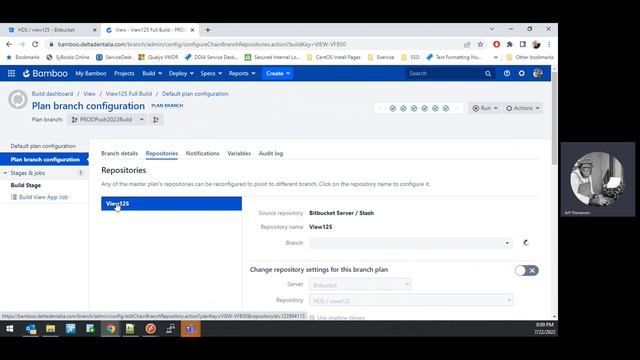The image size is (640, 360).
Task: Switch to the Branch details tab
Action: click(119, 153)
